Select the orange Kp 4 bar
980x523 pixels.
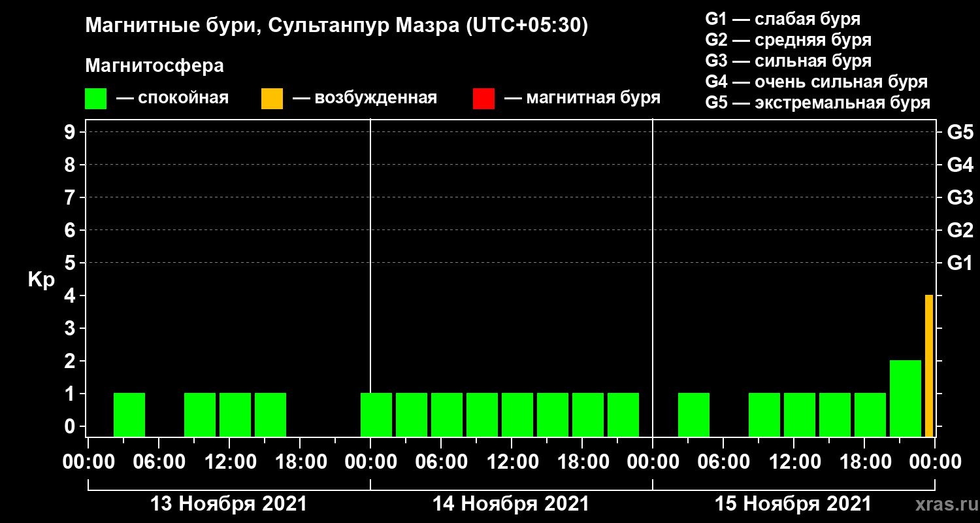tap(929, 365)
